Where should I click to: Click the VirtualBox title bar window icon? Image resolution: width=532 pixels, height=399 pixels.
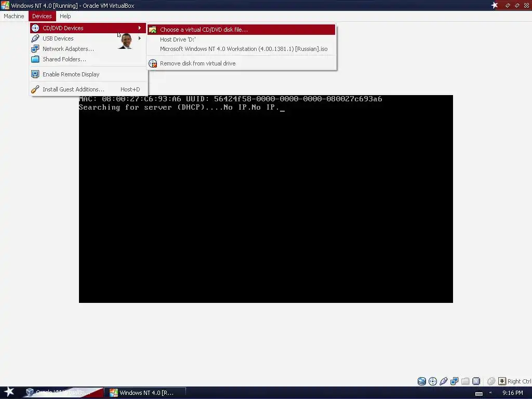click(5, 5)
